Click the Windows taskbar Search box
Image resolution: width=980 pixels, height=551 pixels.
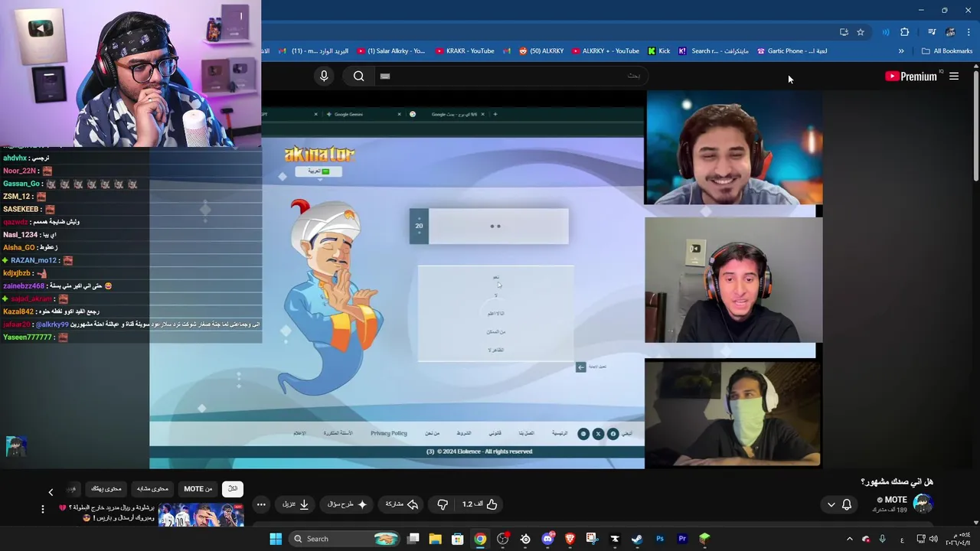344,539
